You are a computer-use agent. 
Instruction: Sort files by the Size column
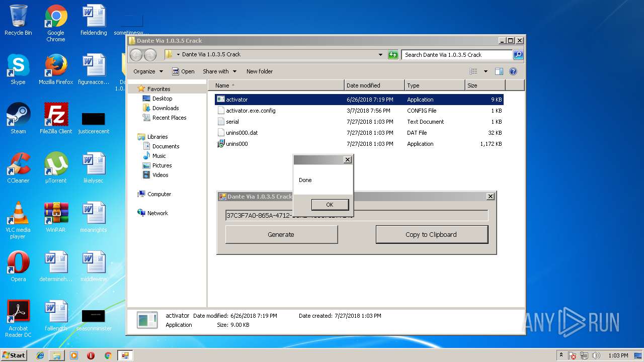coord(485,85)
